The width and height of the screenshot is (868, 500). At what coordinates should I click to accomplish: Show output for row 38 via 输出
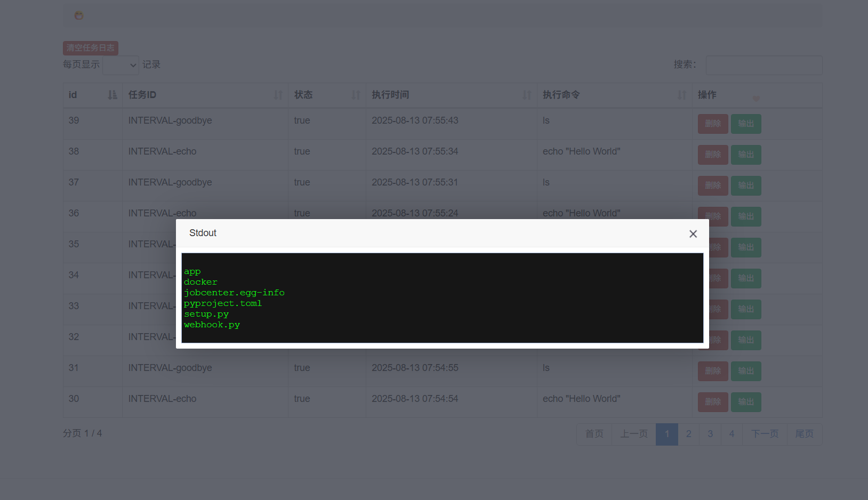pyautogui.click(x=746, y=155)
